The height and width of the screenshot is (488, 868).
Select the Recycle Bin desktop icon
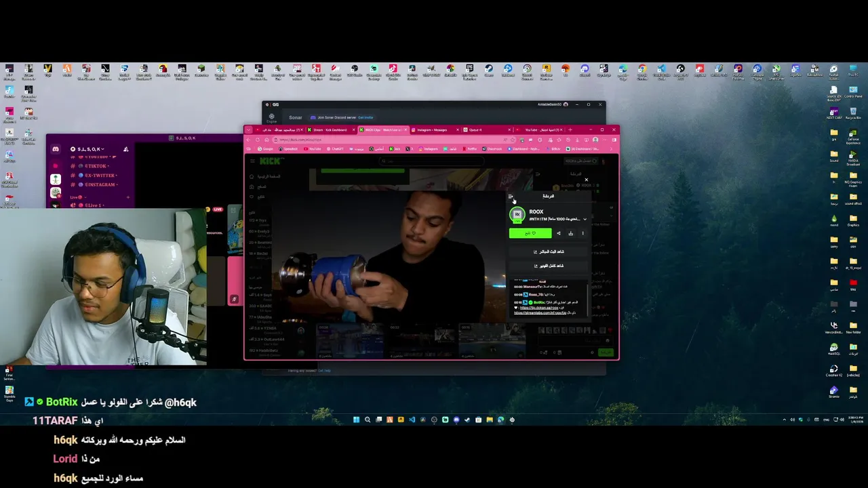pos(853,113)
